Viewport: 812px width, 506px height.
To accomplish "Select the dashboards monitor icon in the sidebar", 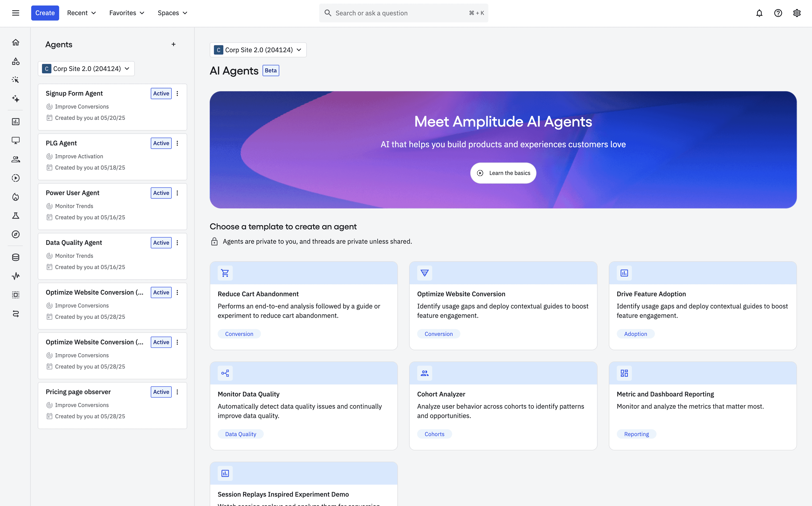I will pos(16,140).
